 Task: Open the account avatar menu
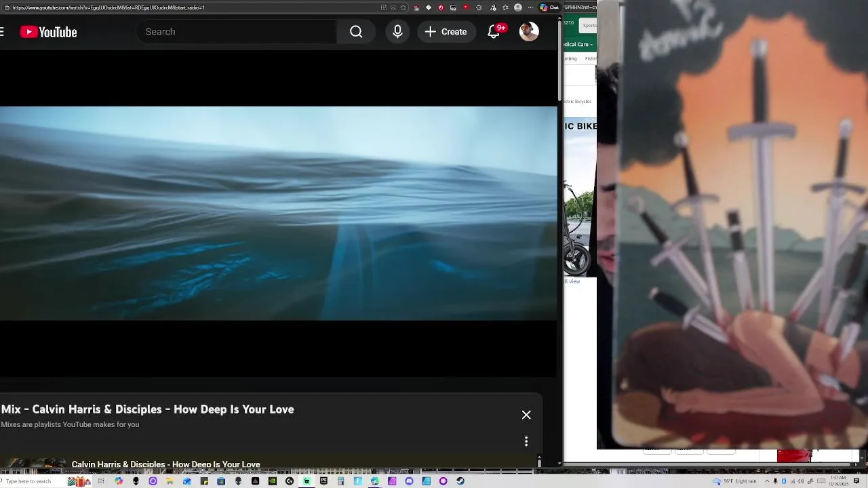click(529, 32)
